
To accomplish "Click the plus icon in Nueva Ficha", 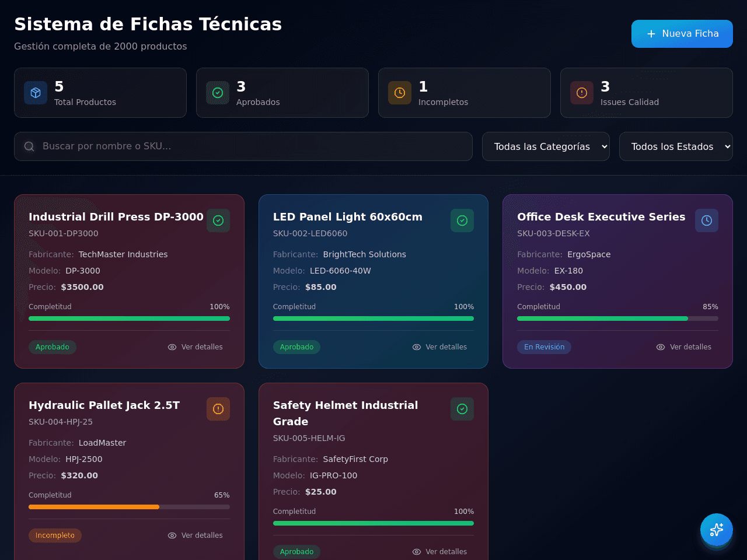I will point(651,34).
